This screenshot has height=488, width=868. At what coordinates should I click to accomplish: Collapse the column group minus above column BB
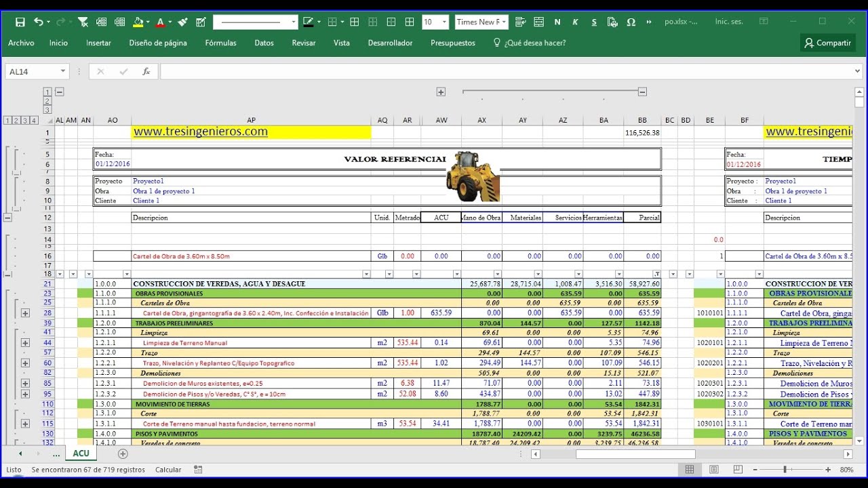point(642,91)
